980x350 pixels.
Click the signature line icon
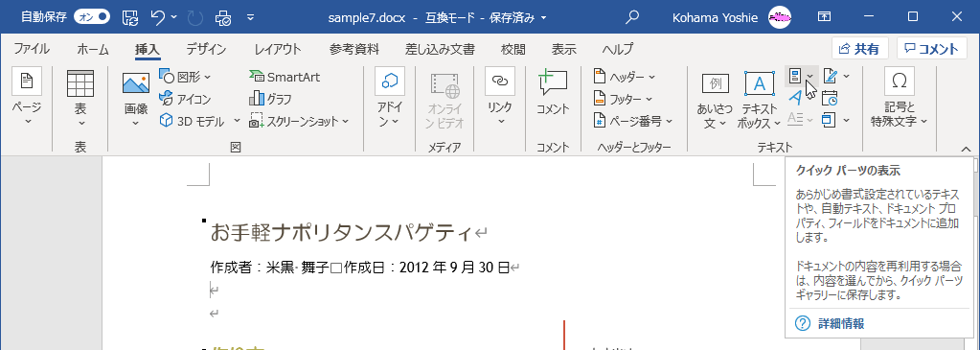[830, 77]
